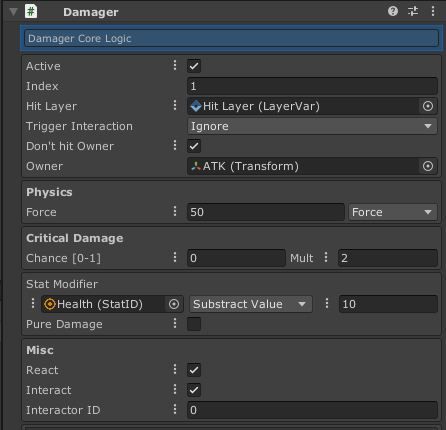Viewport: 446px width, 430px height.
Task: Collapse the Damager component foldout
Action: click(13, 12)
